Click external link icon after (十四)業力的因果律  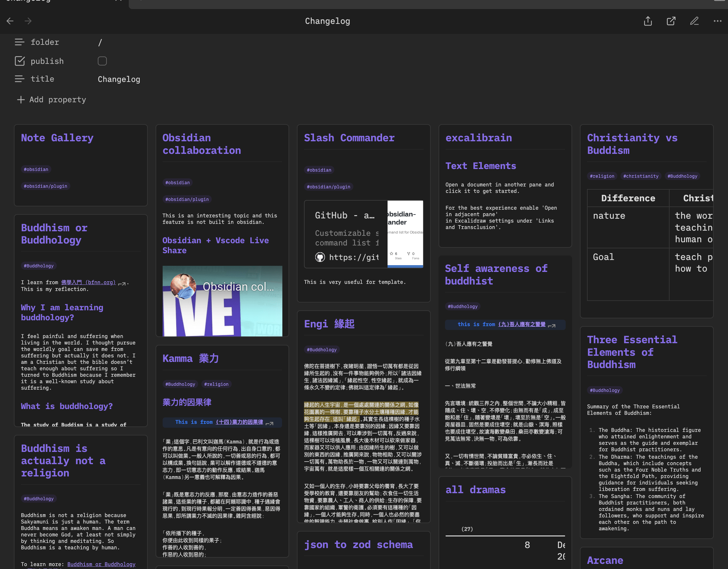click(269, 424)
